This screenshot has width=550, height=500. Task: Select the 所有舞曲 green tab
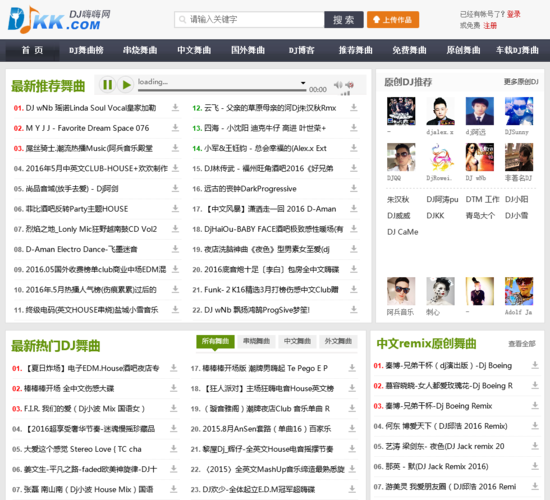tap(215, 341)
